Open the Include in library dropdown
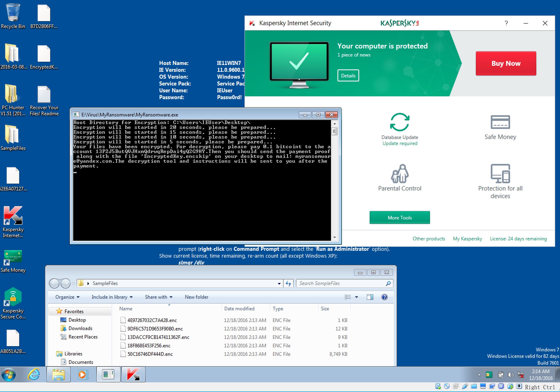Viewport: 560px width, 392px height. coord(112,297)
